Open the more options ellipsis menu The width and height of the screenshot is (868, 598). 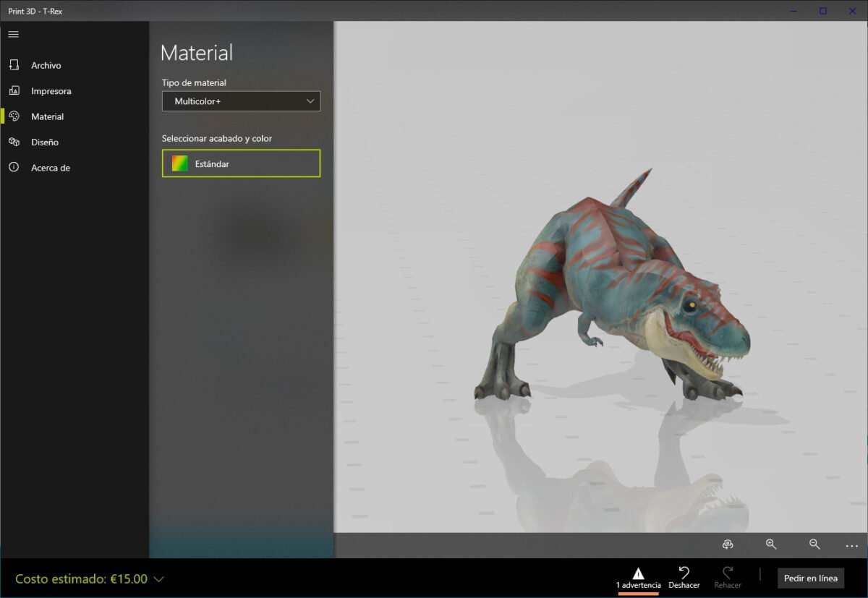tap(852, 546)
